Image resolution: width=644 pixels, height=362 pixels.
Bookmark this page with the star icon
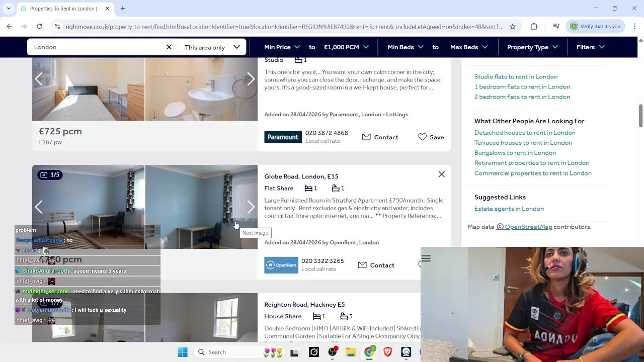coord(513,27)
